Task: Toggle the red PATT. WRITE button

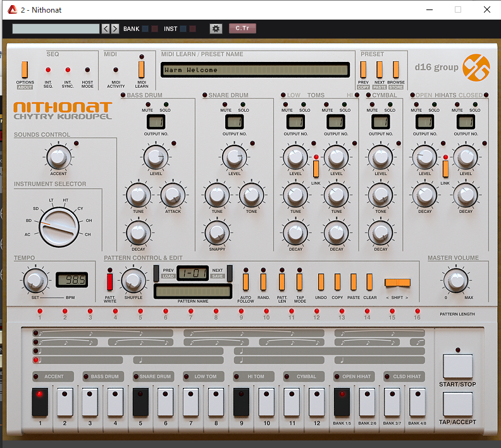Action: coord(109,282)
